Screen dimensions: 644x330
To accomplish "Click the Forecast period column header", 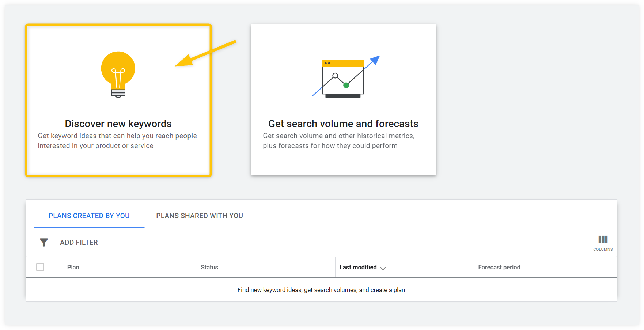I will pos(499,267).
